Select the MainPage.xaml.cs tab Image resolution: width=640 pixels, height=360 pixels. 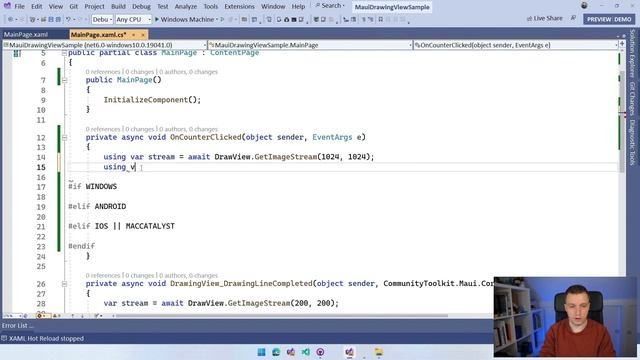pos(98,35)
